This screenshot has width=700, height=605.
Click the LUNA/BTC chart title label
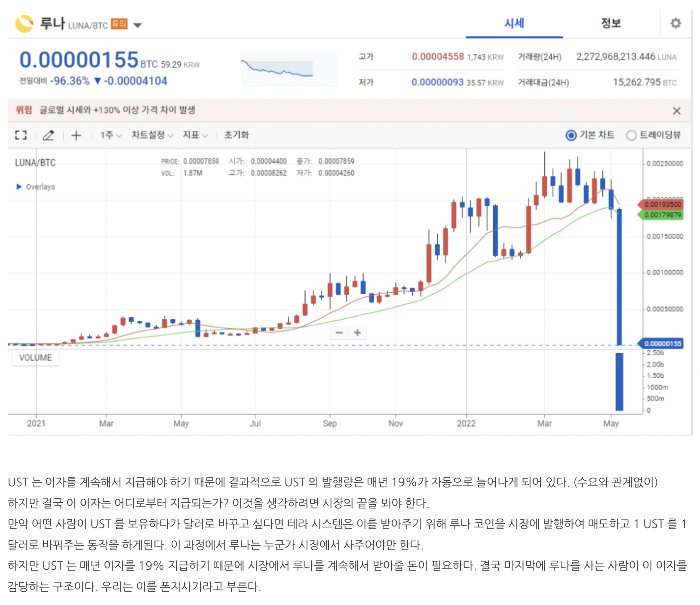pos(35,163)
